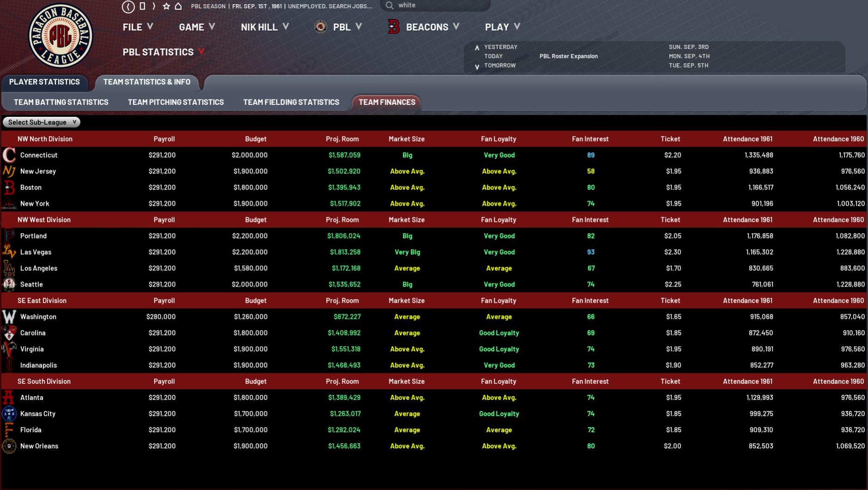
Task: Click the Connecticut team logo icon
Action: (x=9, y=155)
